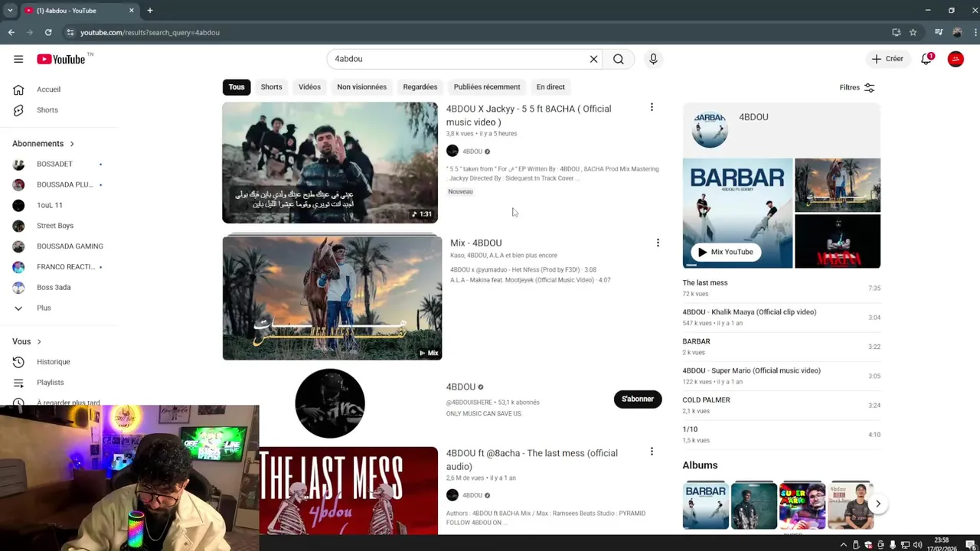Select the Tous filter chip
This screenshot has width=980, height=551.
(237, 87)
